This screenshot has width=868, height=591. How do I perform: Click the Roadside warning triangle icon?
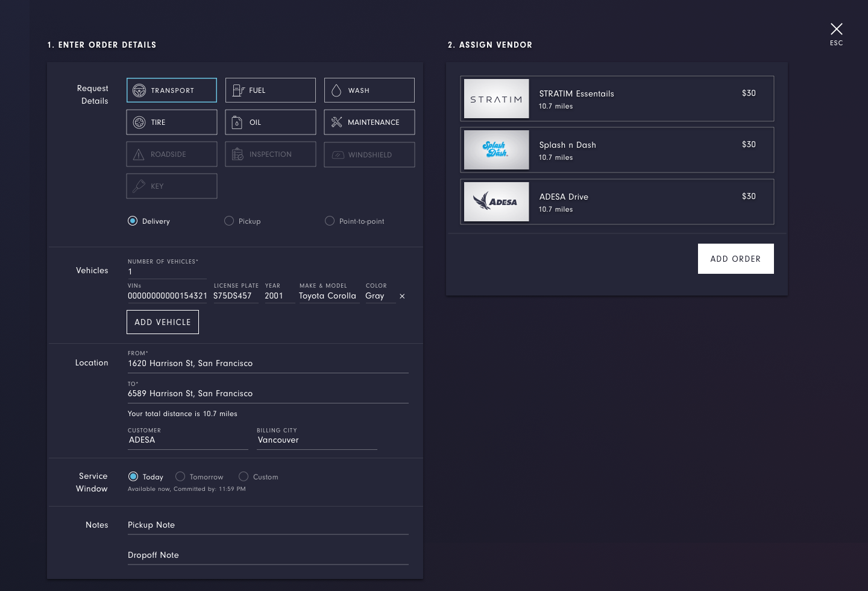pos(139,154)
